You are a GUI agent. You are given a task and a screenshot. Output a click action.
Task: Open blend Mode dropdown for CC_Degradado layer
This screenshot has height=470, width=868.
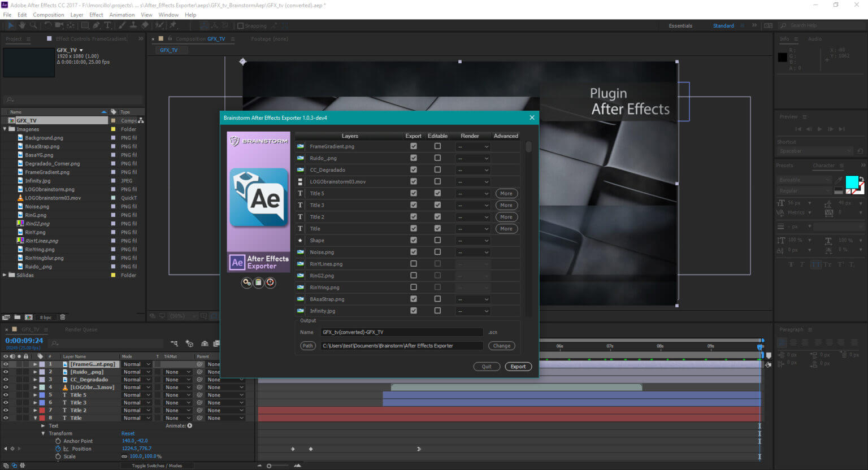pyautogui.click(x=137, y=380)
